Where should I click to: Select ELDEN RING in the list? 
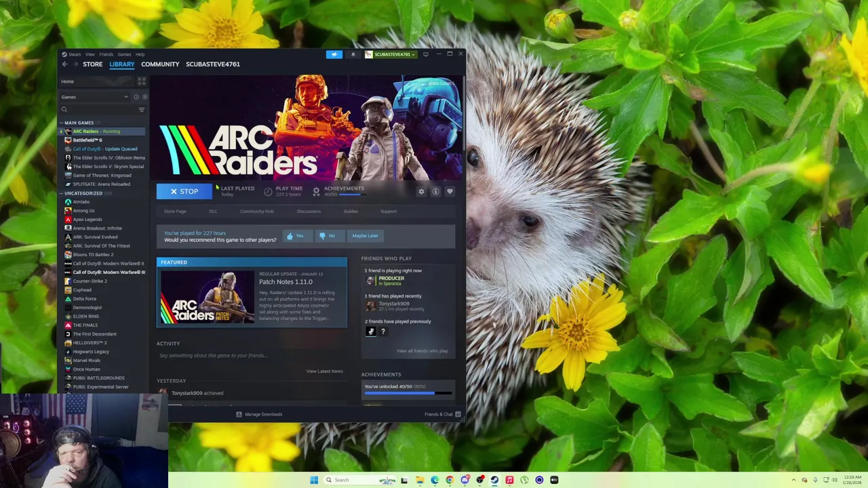(x=102, y=317)
